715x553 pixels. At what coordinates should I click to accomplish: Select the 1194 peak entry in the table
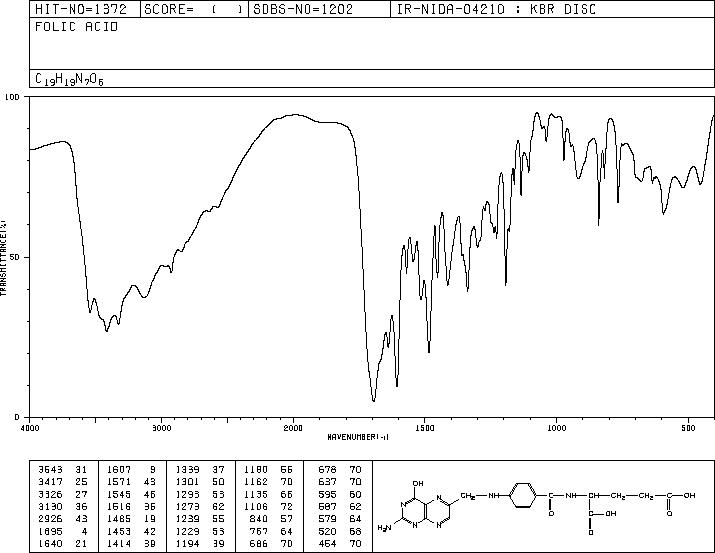200,544
